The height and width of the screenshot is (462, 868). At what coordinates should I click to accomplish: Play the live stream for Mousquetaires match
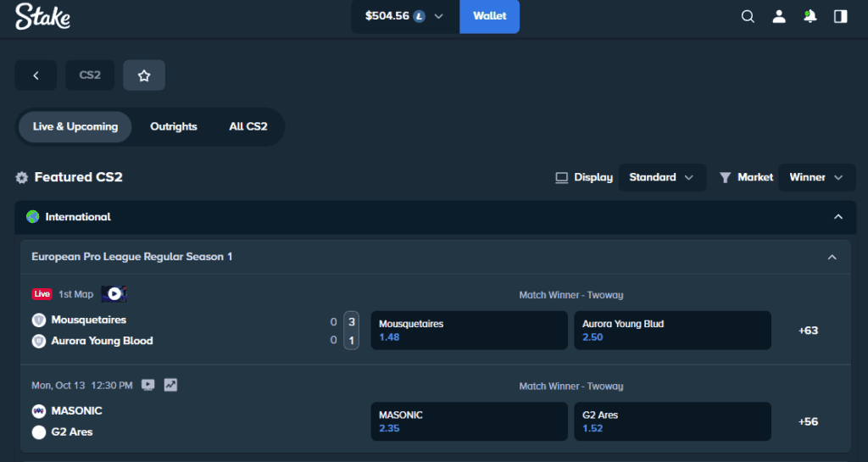coord(114,294)
